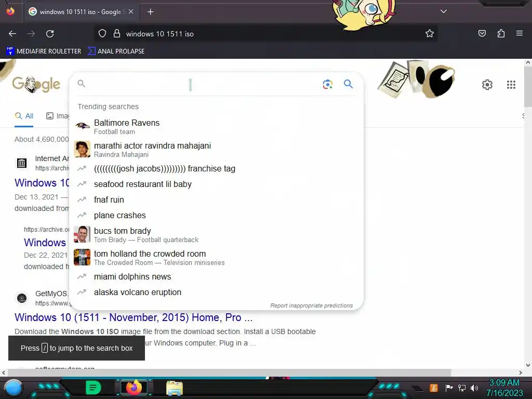Choose bucs tom brady suggestion
The width and height of the screenshot is (532, 399).
click(216, 234)
